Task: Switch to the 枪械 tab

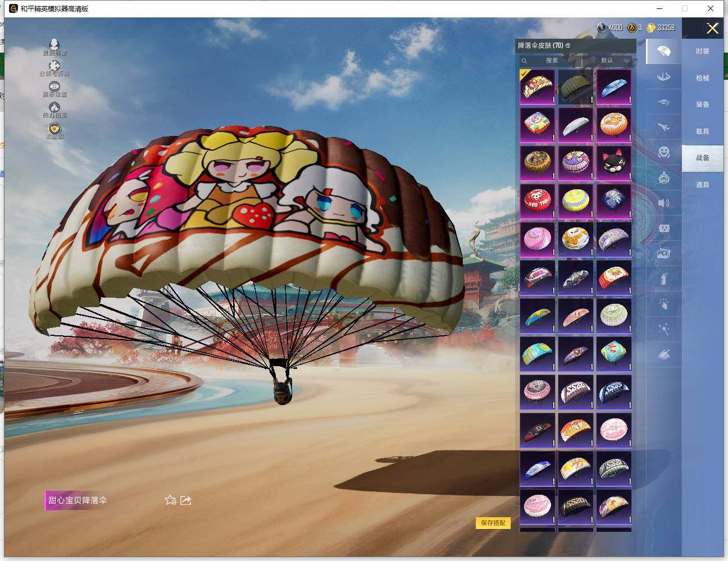Action: tap(702, 78)
